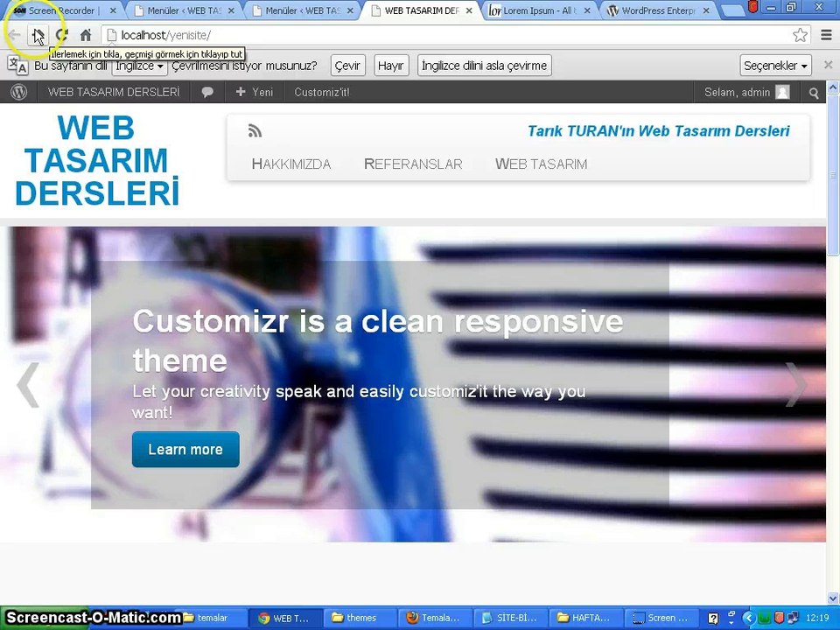The image size is (840, 630).
Task: Dismiss the translate infobar with X
Action: click(829, 65)
